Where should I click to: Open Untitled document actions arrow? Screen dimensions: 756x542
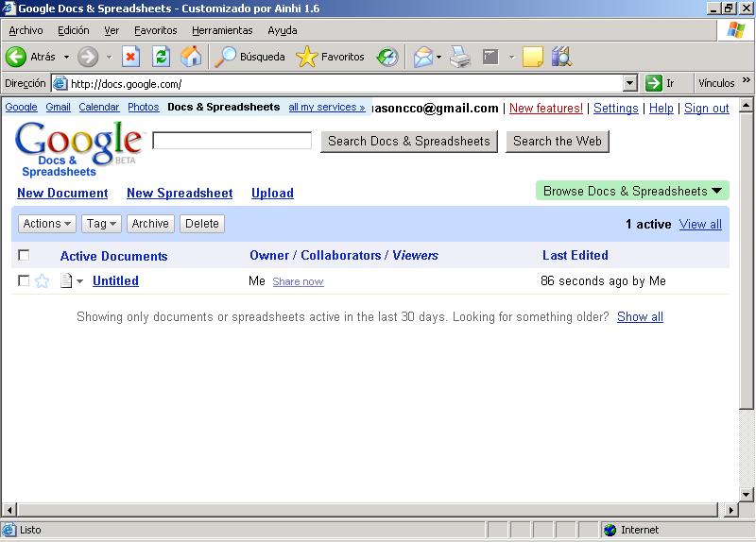(x=80, y=281)
